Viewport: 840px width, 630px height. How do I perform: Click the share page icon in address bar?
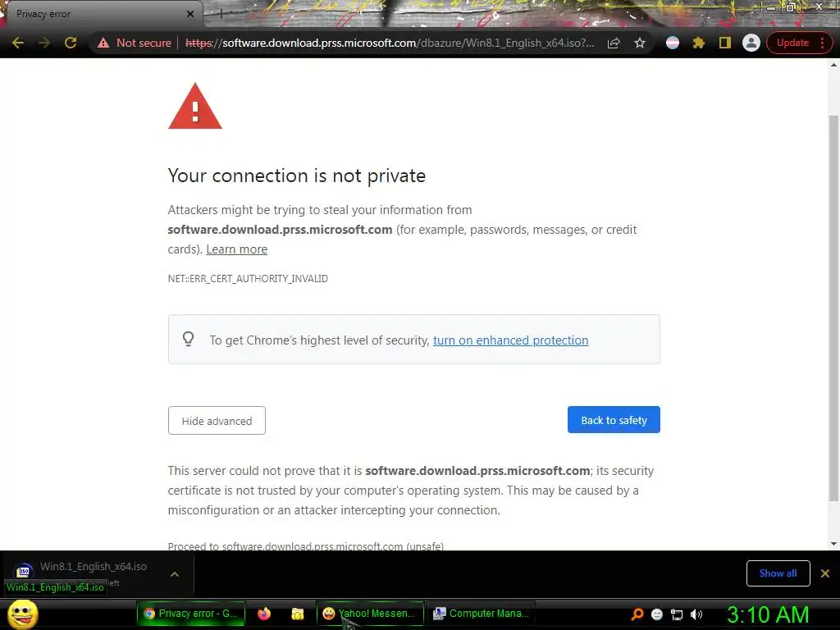[x=614, y=43]
